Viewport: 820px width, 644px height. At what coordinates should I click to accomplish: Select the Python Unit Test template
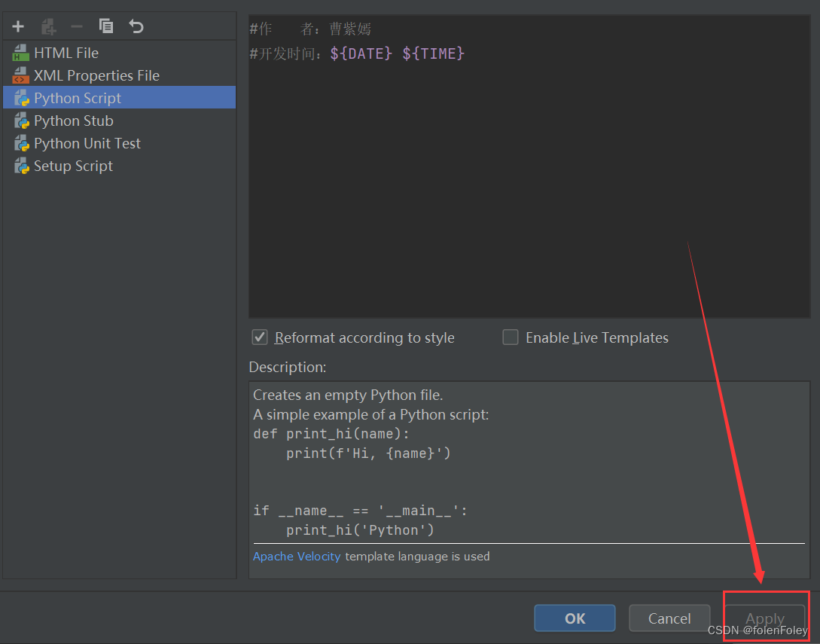pyautogui.click(x=87, y=143)
